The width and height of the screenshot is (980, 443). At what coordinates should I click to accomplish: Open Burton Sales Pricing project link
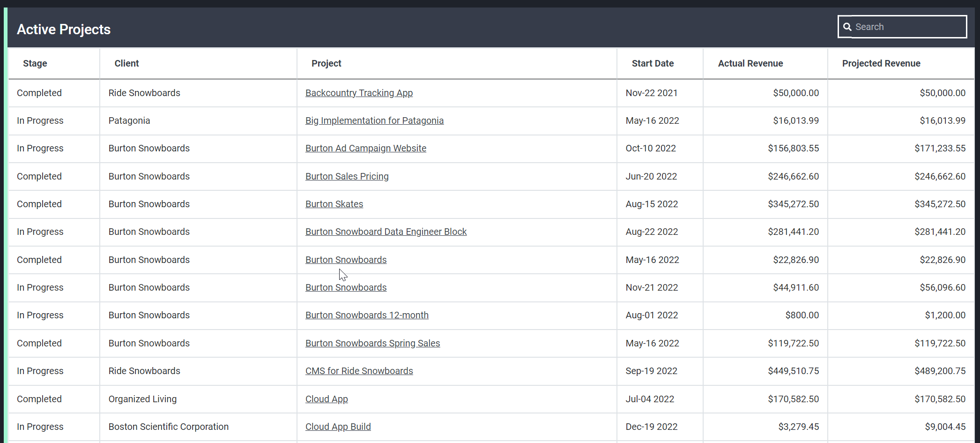(347, 176)
